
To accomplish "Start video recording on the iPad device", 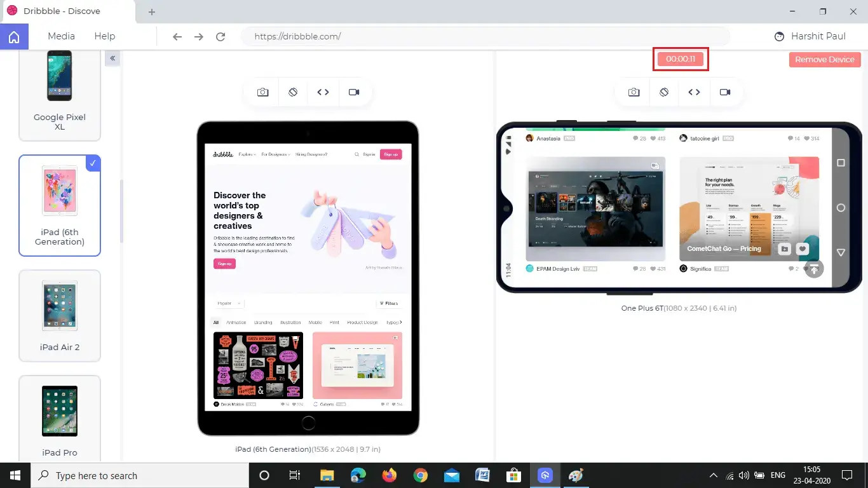I will (354, 92).
